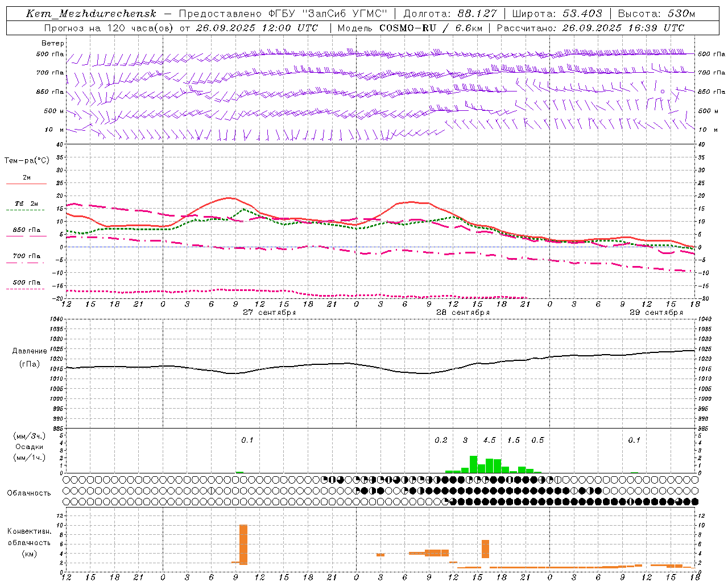Image resolution: width=728 pixels, height=582 pixels.
Task: Click the 0.2 precipitation total
Action: pos(441,440)
